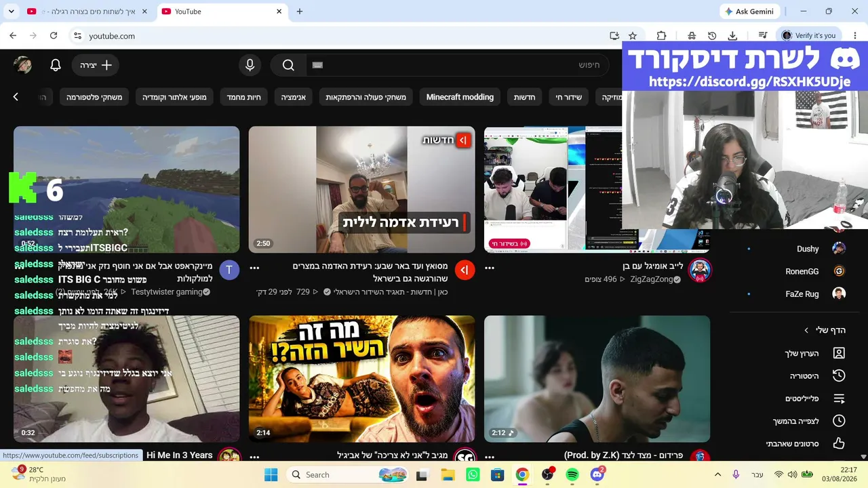Open the Chrome history clock icon

point(712,36)
